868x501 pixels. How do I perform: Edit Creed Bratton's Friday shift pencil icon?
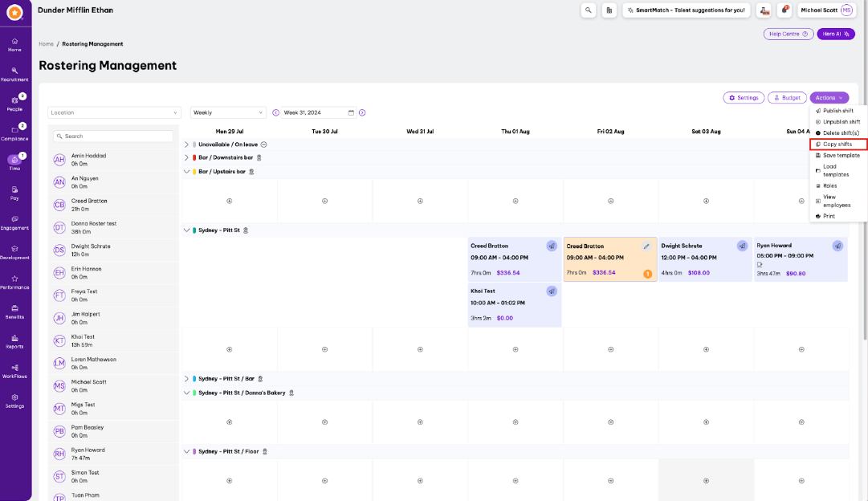pos(646,246)
